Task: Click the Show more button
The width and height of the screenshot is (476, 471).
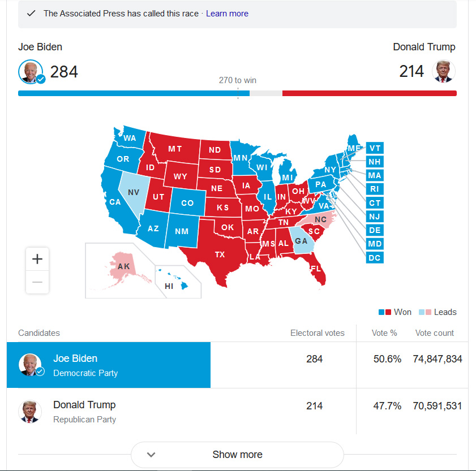Action: click(237, 454)
